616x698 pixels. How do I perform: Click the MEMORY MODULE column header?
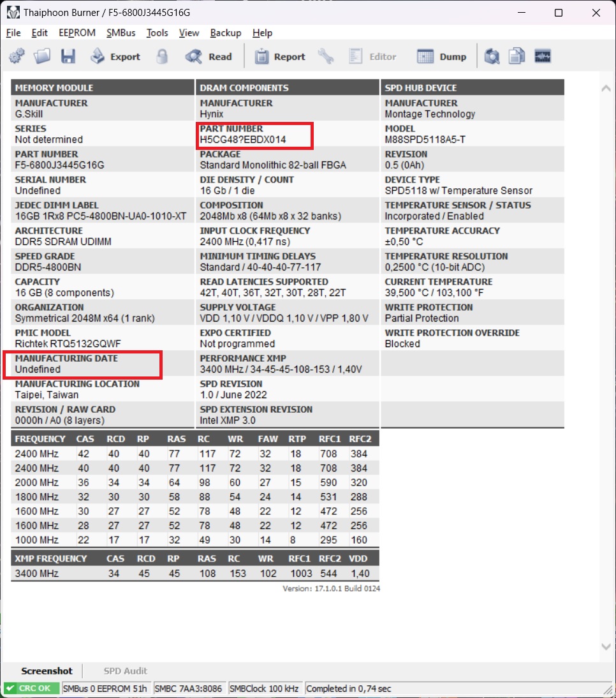tap(103, 87)
